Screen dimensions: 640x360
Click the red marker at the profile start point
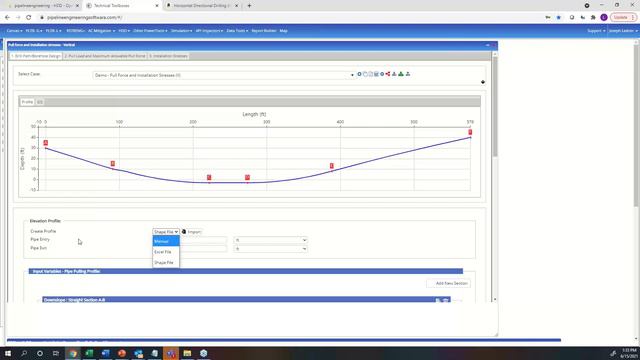coord(46,143)
